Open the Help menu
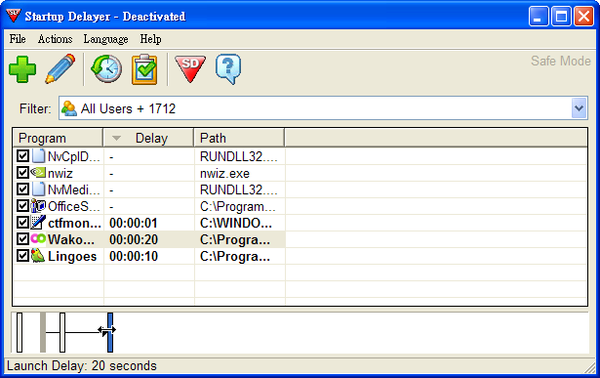The width and height of the screenshot is (600, 378). pyautogui.click(x=150, y=39)
